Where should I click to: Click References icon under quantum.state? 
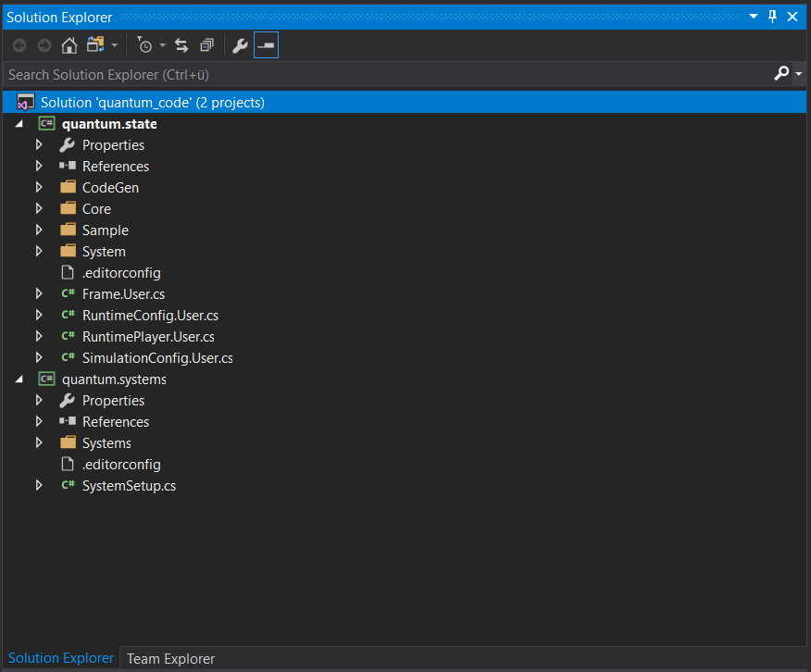tap(68, 166)
